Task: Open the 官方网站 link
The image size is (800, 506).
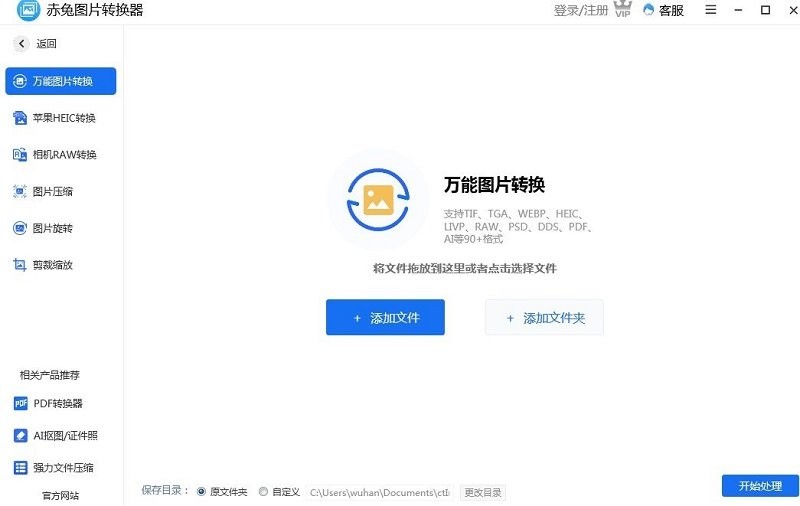Action: pyautogui.click(x=60, y=495)
